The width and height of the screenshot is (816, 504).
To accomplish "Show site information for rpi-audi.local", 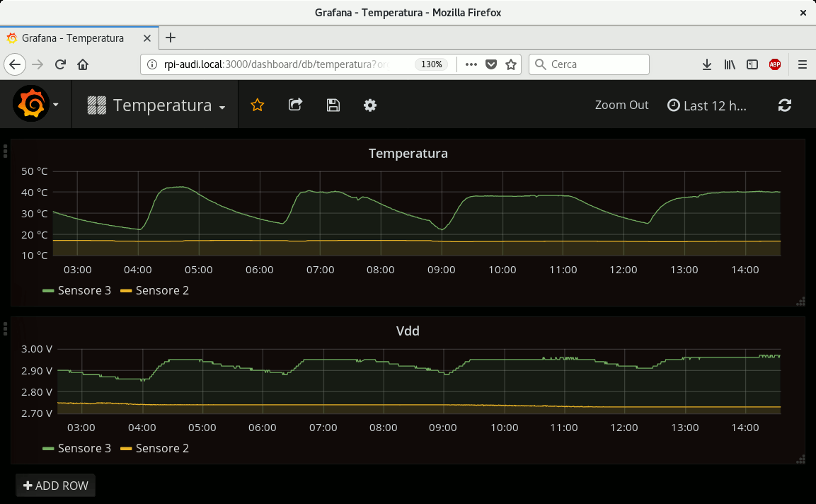I will click(152, 64).
